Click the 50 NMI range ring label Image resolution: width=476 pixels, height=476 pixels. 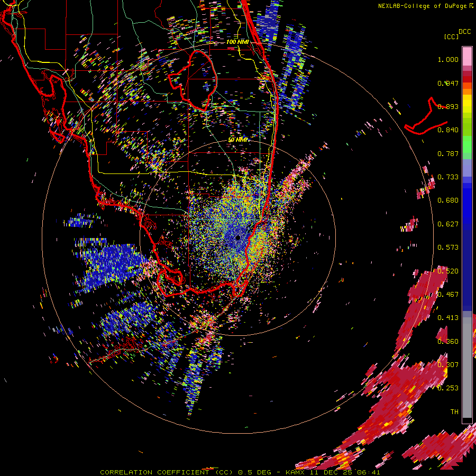pos(237,140)
